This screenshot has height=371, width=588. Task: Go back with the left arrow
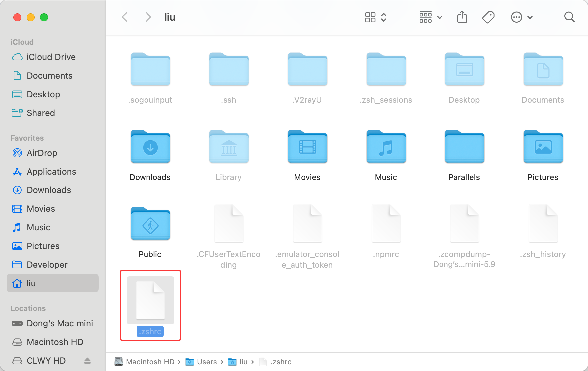click(x=125, y=17)
